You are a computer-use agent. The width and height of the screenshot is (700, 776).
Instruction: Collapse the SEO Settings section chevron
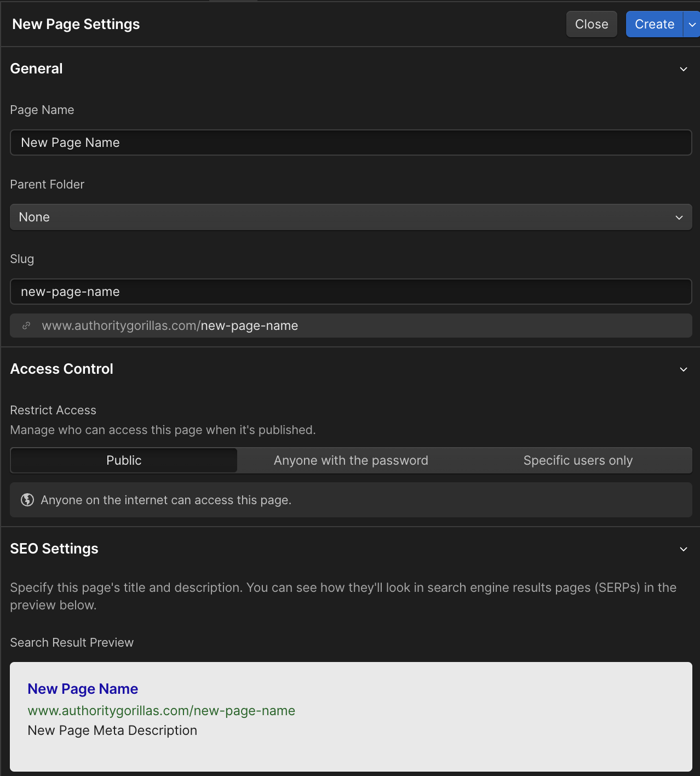(x=684, y=549)
